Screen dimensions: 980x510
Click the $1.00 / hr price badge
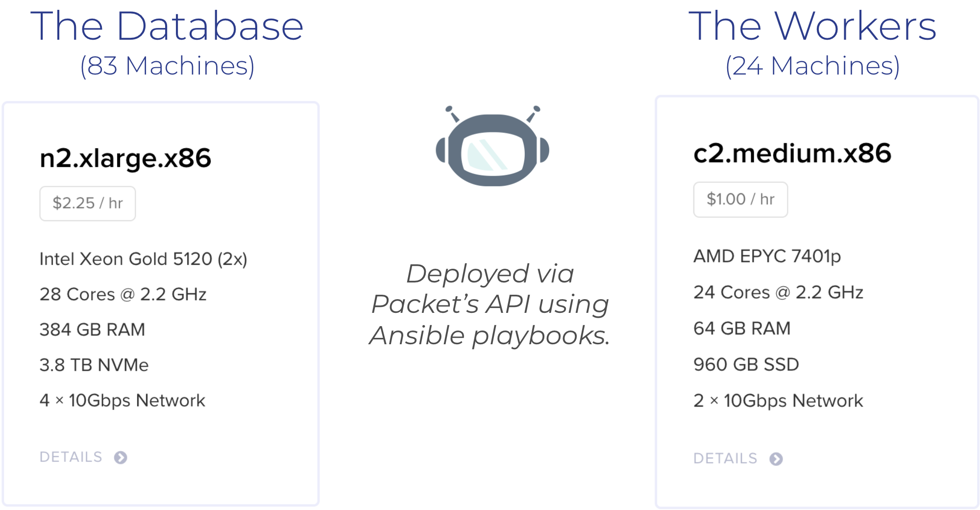(x=740, y=200)
